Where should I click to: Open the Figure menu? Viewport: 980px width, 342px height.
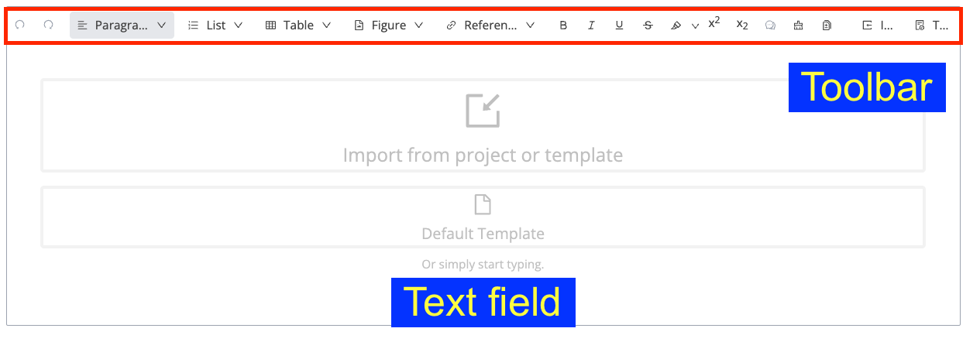(x=388, y=26)
